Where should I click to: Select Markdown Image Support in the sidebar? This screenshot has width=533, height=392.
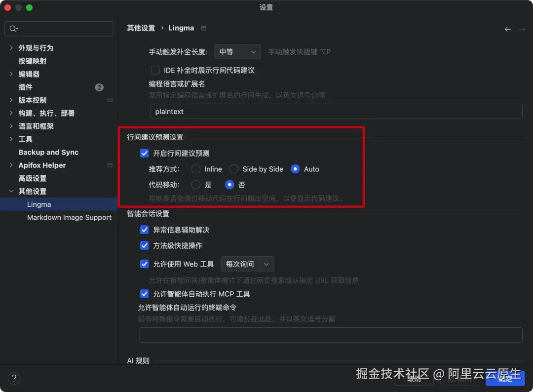[x=69, y=217]
